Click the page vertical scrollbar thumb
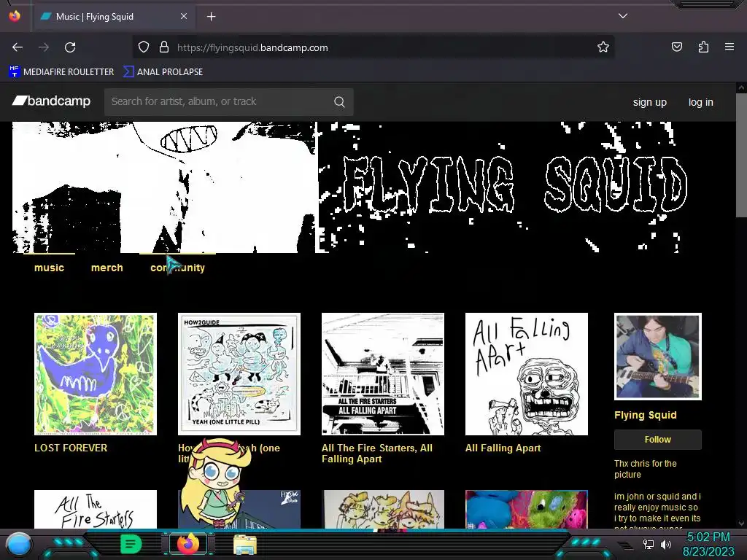Image resolution: width=747 pixels, height=560 pixels. pos(741,156)
